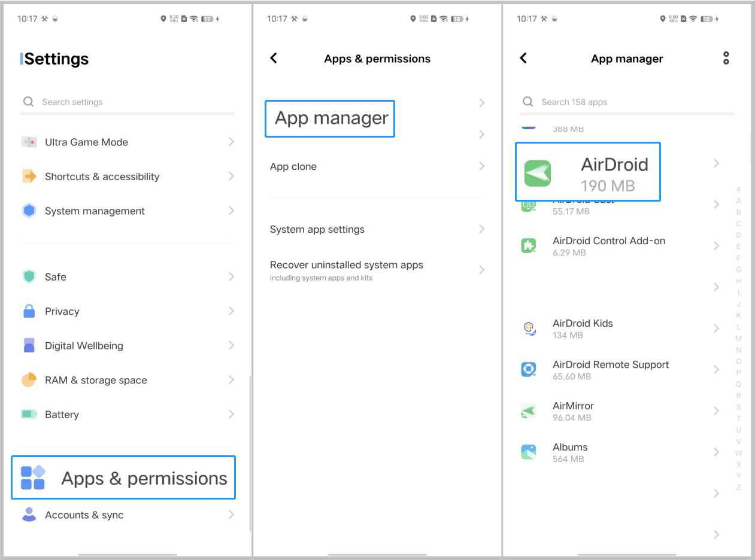
Task: Expand the AirDroid Kids chevron
Action: pos(716,328)
